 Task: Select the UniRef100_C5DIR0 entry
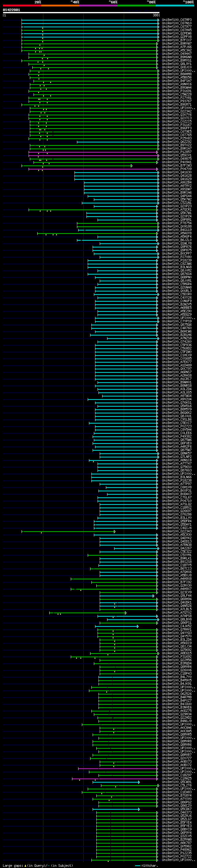coord(177,294)
